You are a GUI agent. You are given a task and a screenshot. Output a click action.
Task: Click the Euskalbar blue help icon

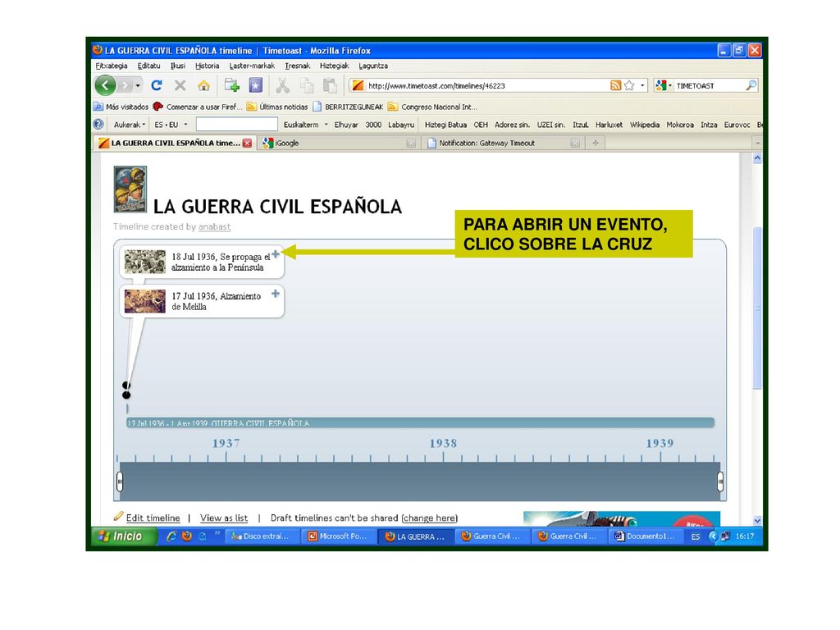pyautogui.click(x=98, y=125)
